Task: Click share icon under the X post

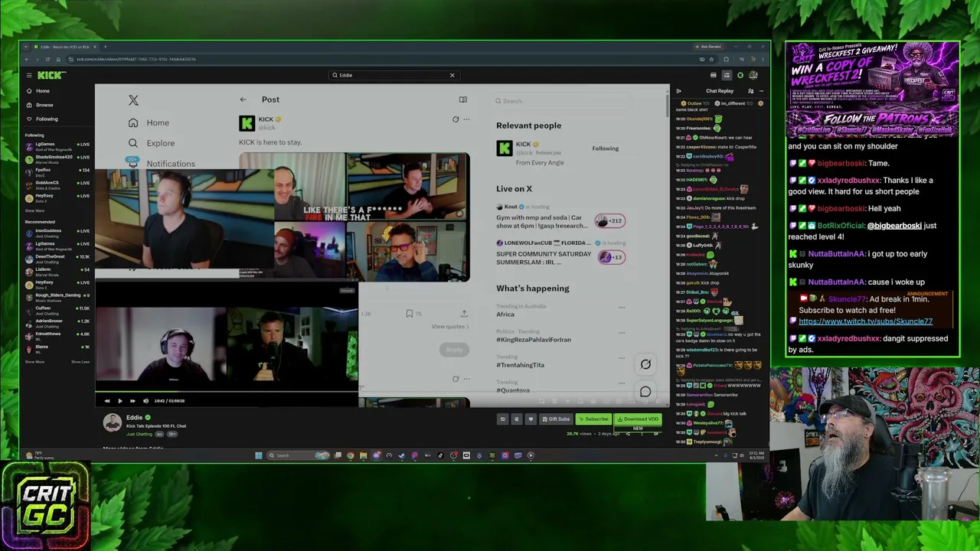Action: tap(464, 314)
